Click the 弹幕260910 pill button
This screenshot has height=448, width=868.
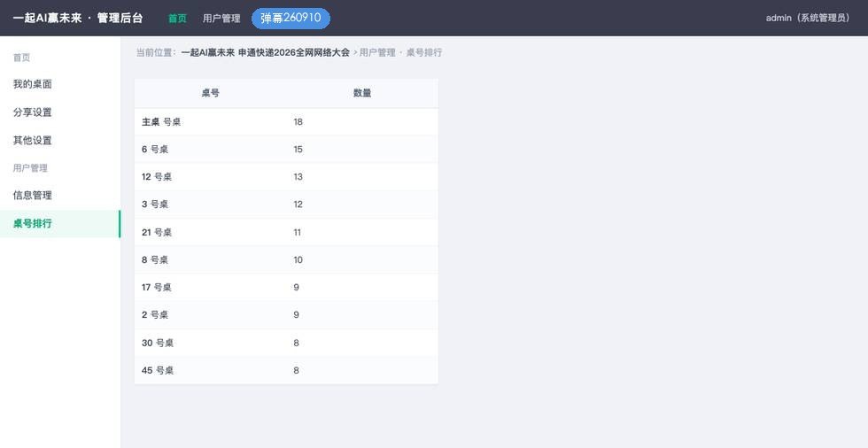pos(291,19)
